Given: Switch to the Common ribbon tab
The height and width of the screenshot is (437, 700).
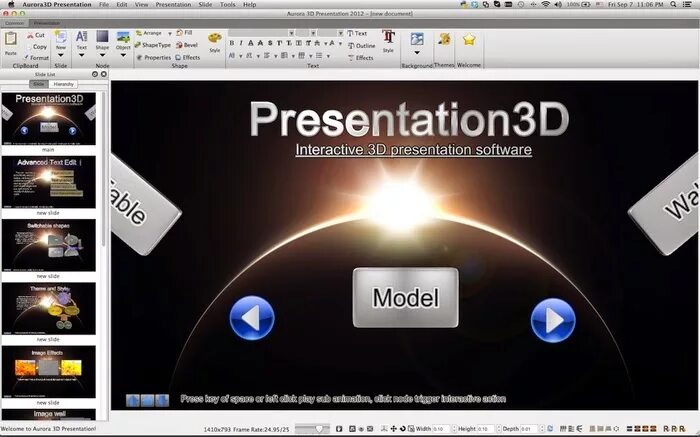Looking at the screenshot, I should [15, 23].
